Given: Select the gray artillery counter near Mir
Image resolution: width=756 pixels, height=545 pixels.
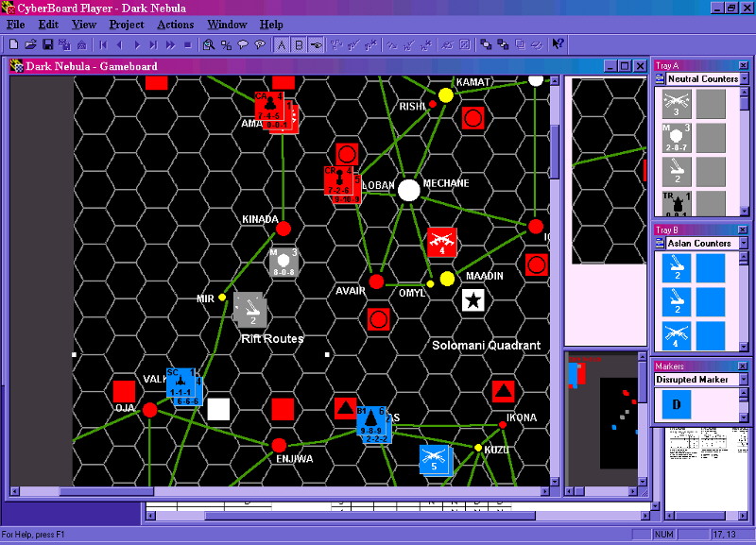Looking at the screenshot, I should [251, 311].
